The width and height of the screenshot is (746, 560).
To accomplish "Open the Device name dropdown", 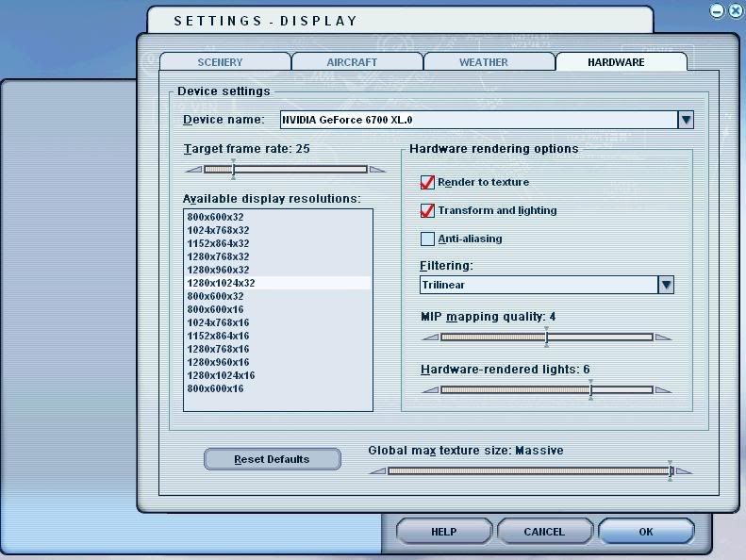I will (x=686, y=120).
